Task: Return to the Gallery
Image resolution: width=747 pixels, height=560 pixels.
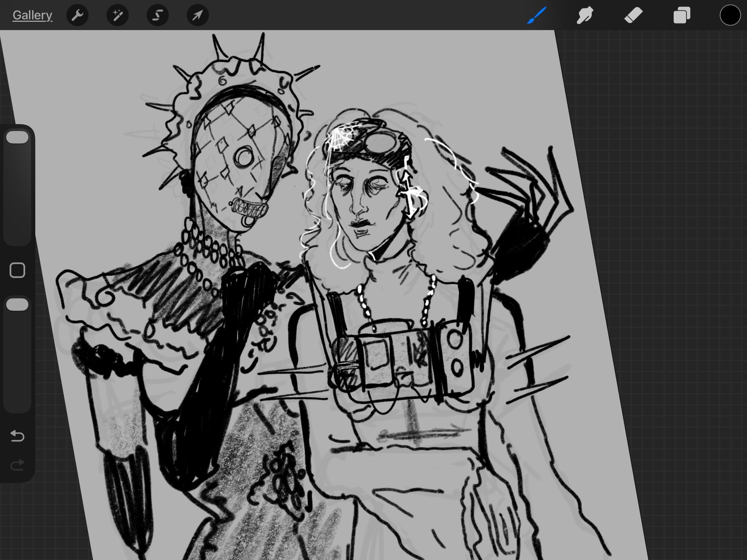Action: pyautogui.click(x=32, y=15)
